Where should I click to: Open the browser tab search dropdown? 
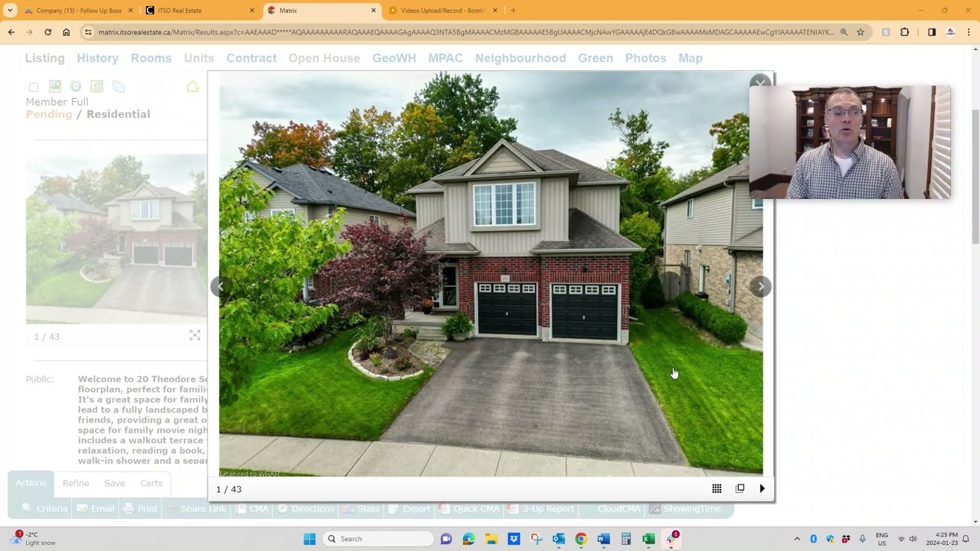click(10, 11)
